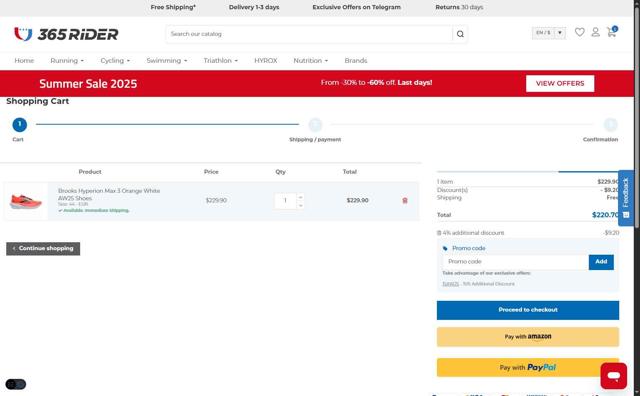This screenshot has height=396, width=640.
Task: Focus the Promo code input field
Action: click(516, 262)
